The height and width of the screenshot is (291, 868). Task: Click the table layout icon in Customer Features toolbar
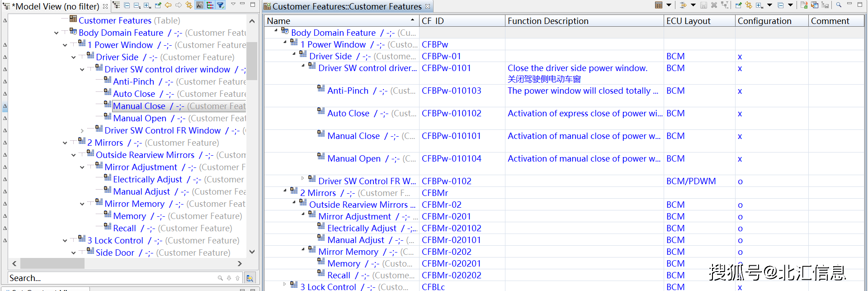[x=659, y=5]
